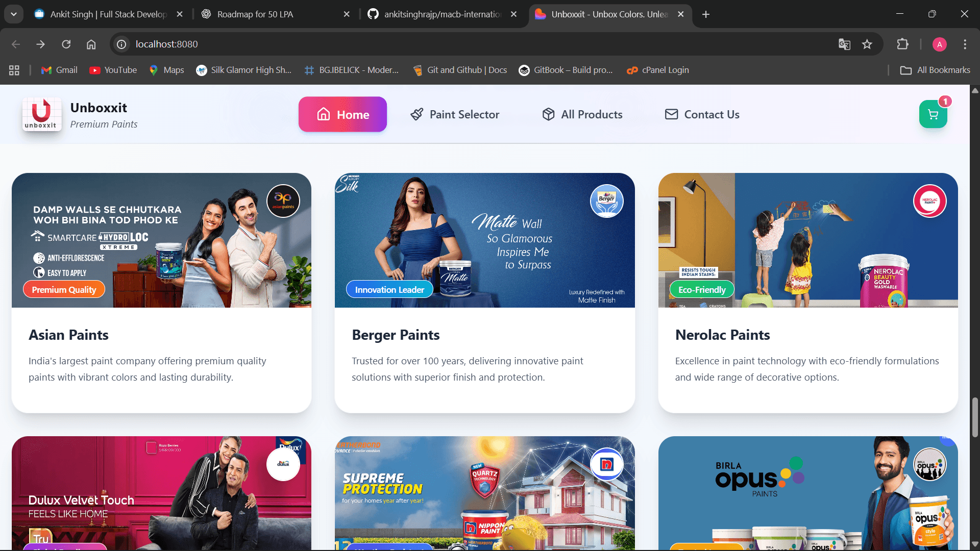Bookmark this page with the star icon
980x551 pixels.
pos(867,44)
